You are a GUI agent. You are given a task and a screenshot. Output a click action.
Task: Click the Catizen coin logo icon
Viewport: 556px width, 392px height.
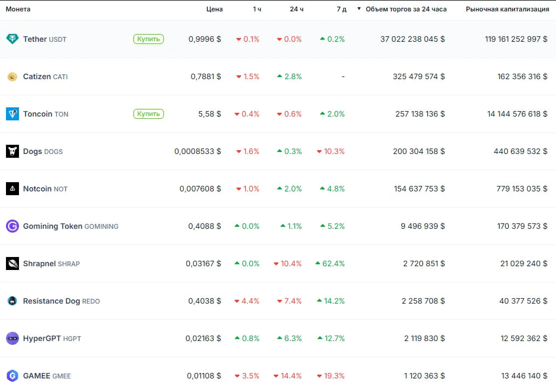coord(12,76)
